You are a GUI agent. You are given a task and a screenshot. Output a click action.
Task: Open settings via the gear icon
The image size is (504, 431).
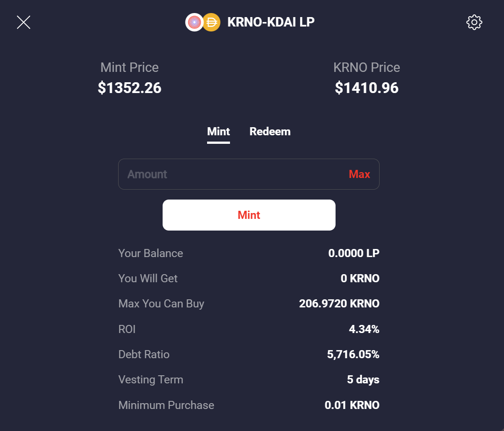click(x=474, y=22)
